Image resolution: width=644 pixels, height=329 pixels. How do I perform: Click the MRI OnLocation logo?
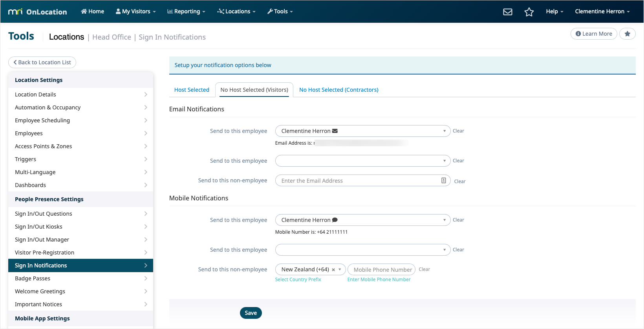tap(38, 12)
